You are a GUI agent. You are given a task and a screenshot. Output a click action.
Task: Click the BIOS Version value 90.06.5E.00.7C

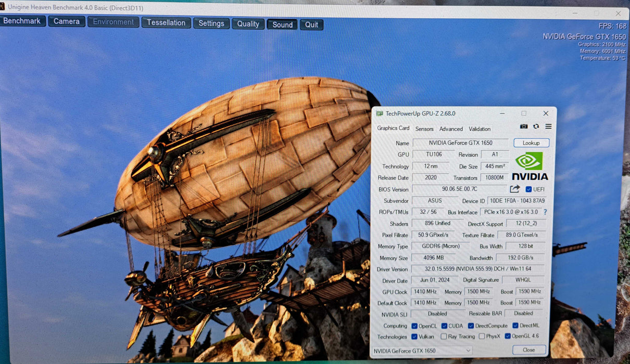click(460, 189)
